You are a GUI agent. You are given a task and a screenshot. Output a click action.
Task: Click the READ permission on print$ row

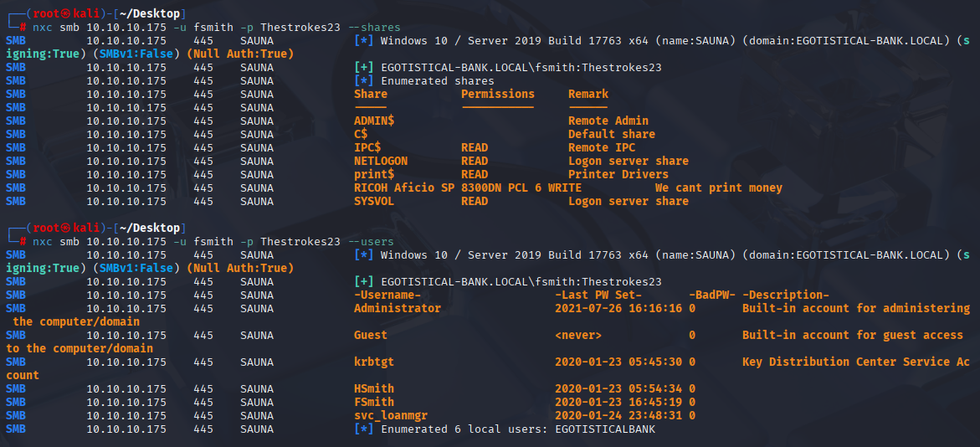(x=475, y=174)
